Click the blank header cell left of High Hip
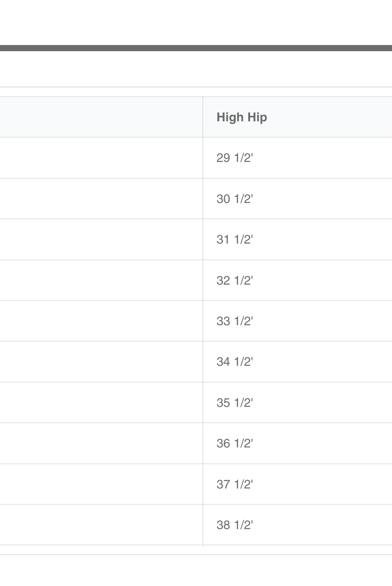 (101, 117)
